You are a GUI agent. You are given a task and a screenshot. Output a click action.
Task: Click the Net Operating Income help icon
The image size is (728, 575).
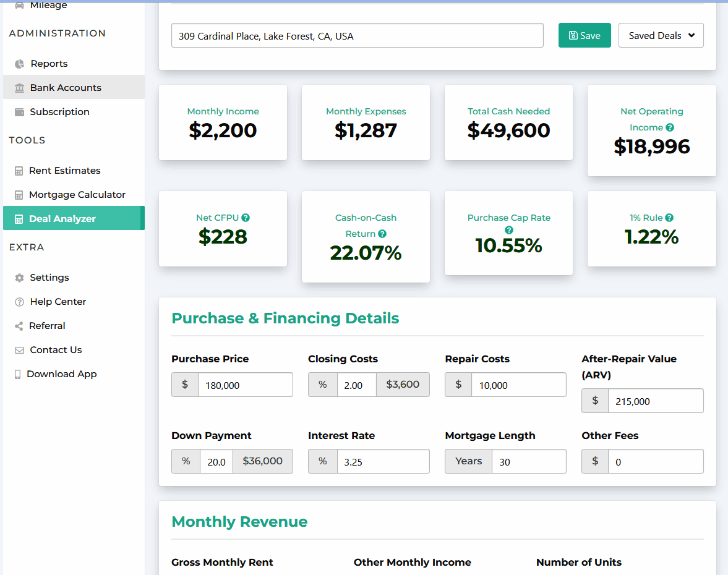point(670,127)
